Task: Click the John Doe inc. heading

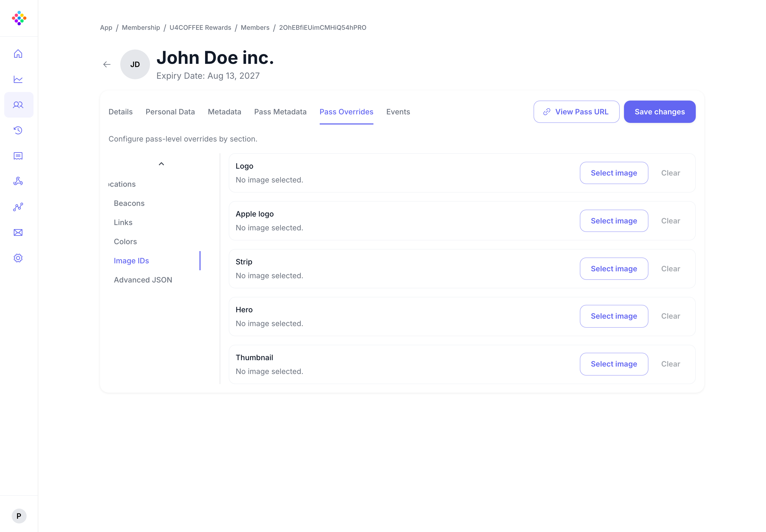Action: pyautogui.click(x=215, y=58)
